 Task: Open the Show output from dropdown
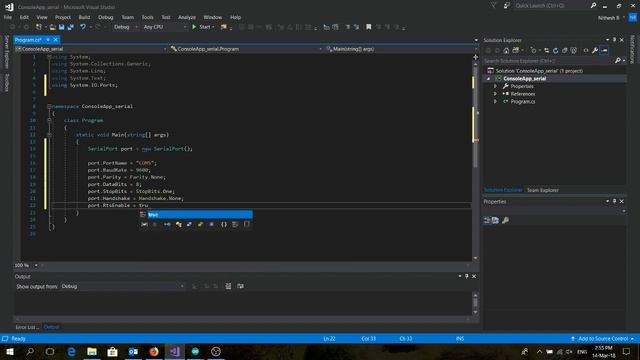[x=122, y=287]
